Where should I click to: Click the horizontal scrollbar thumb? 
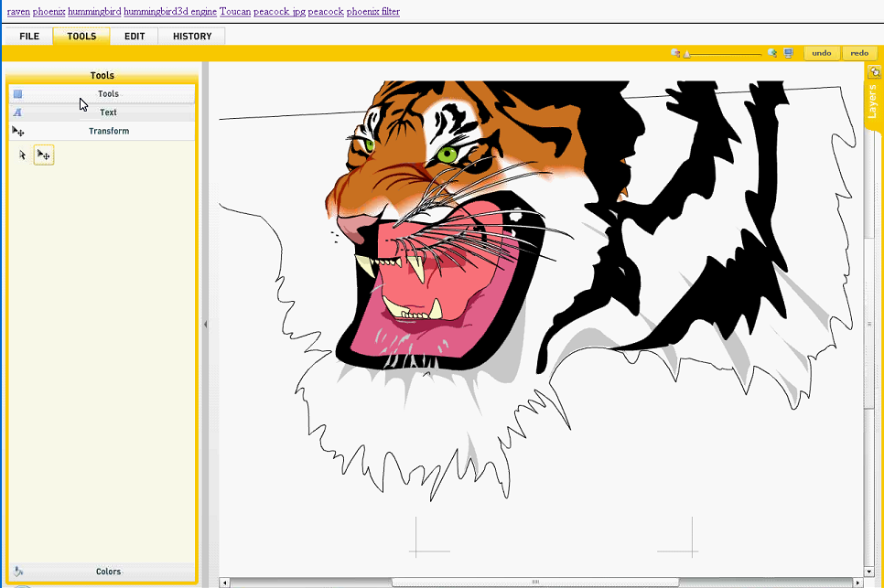click(x=535, y=583)
